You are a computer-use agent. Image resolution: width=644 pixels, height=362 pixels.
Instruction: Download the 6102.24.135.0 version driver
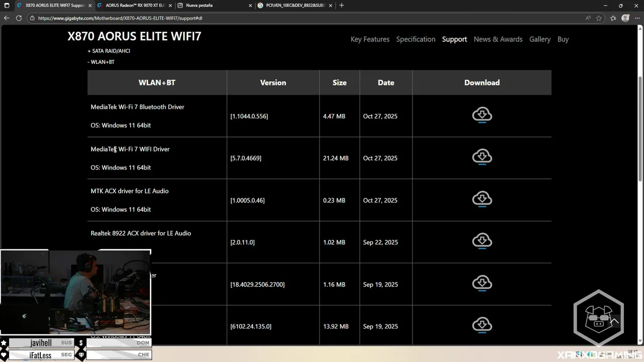point(482,326)
